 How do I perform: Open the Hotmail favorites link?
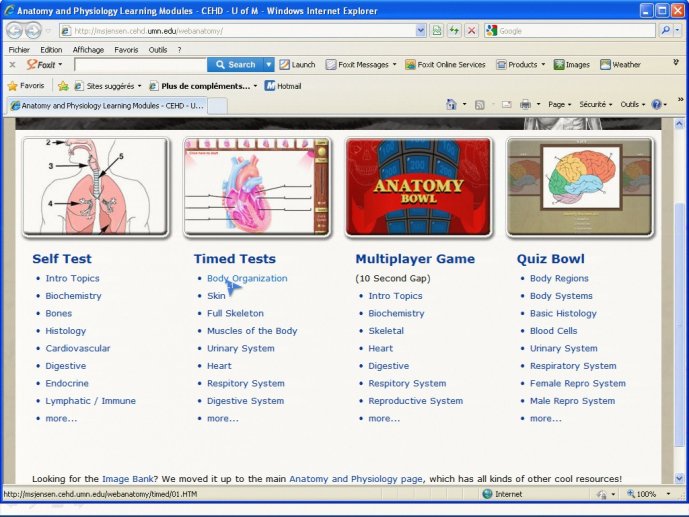click(283, 86)
